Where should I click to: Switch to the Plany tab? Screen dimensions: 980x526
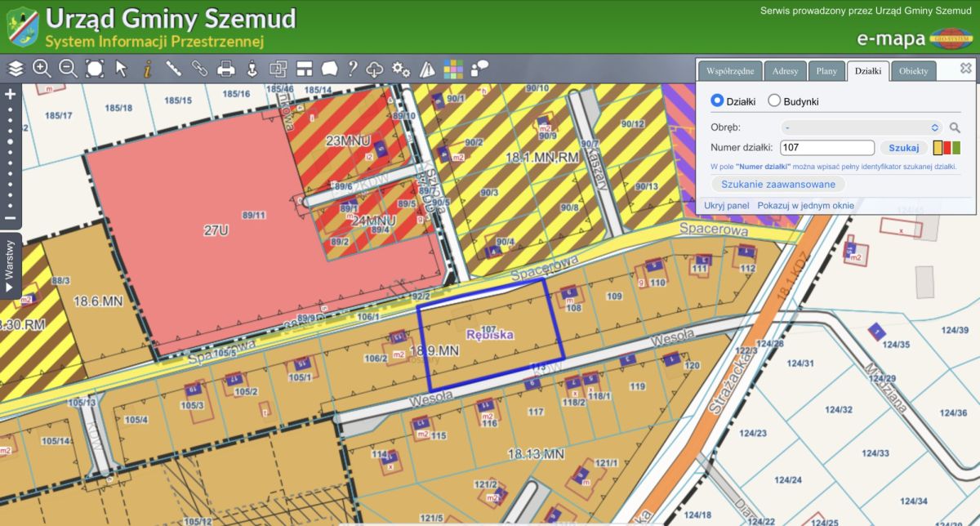826,71
